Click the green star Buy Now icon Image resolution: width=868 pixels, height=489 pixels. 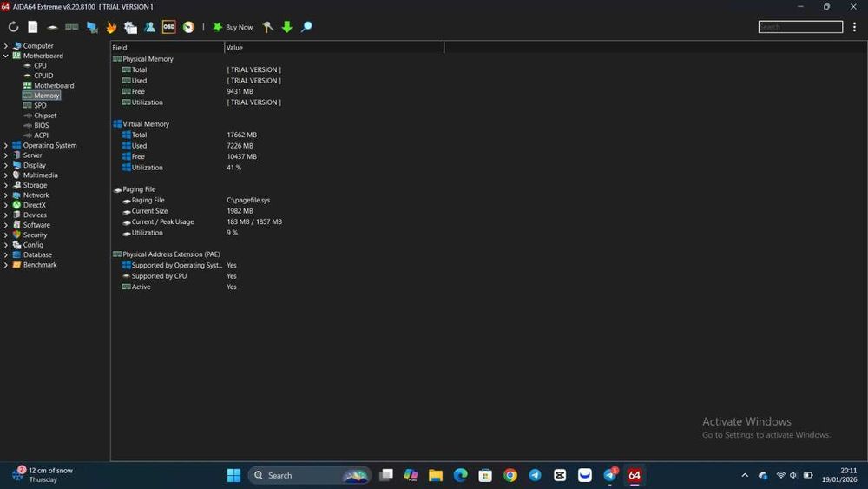[x=218, y=27]
